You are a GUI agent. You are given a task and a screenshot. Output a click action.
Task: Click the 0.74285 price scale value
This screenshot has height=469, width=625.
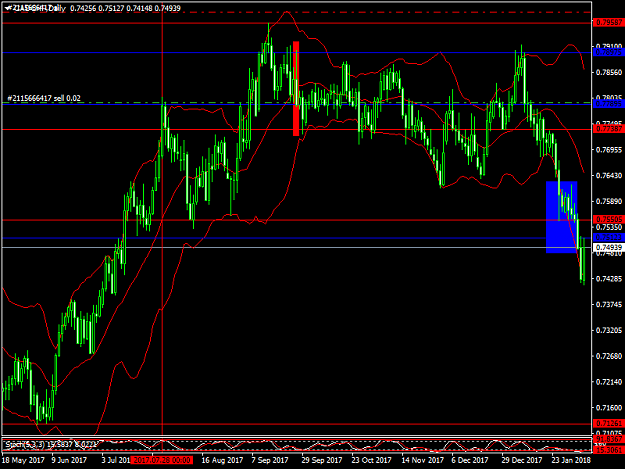pos(609,279)
